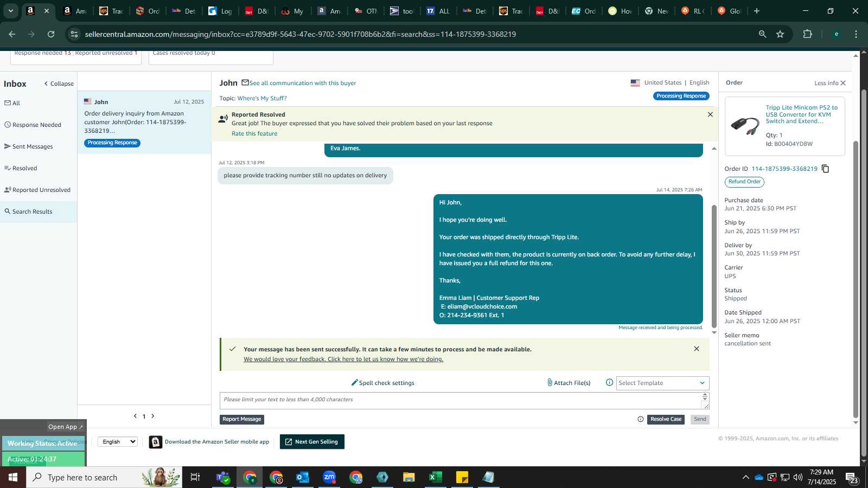Click the info icon next to Resolve Case
This screenshot has width=868, height=488.
[641, 419]
